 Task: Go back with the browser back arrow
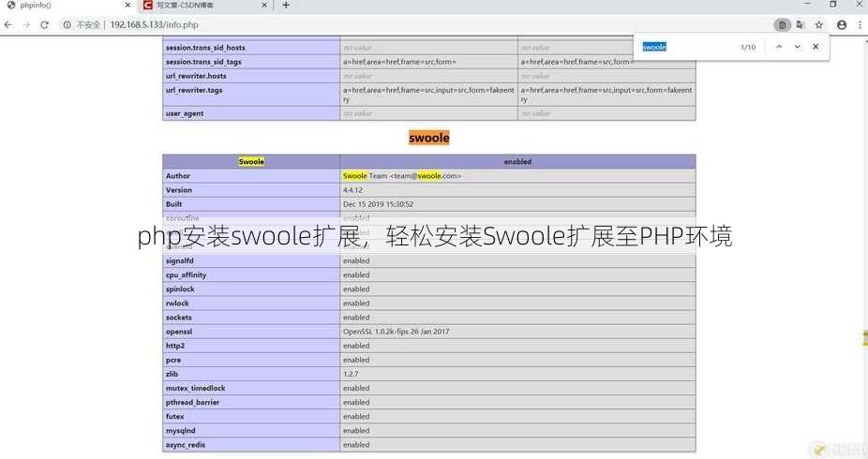[7, 25]
